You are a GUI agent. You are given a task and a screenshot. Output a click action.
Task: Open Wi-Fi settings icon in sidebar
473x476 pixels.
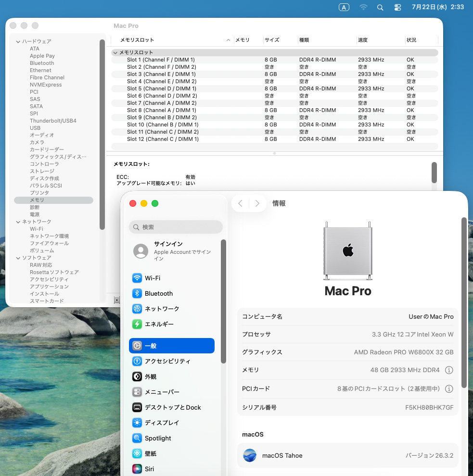pyautogui.click(x=137, y=278)
